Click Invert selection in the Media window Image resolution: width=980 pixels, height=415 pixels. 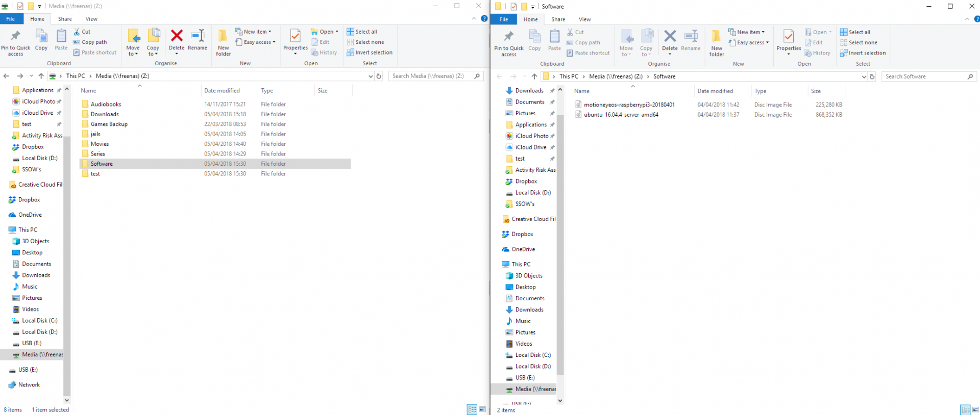point(370,53)
